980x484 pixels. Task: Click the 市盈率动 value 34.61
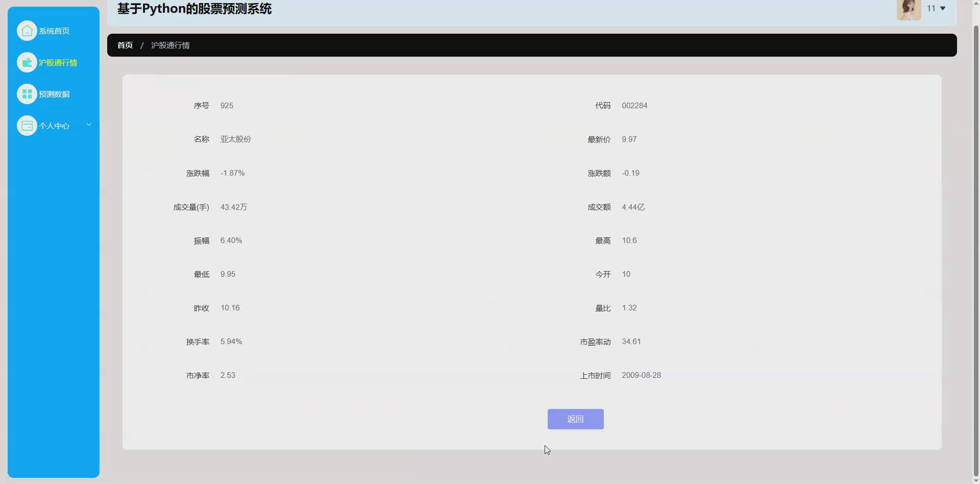point(631,342)
